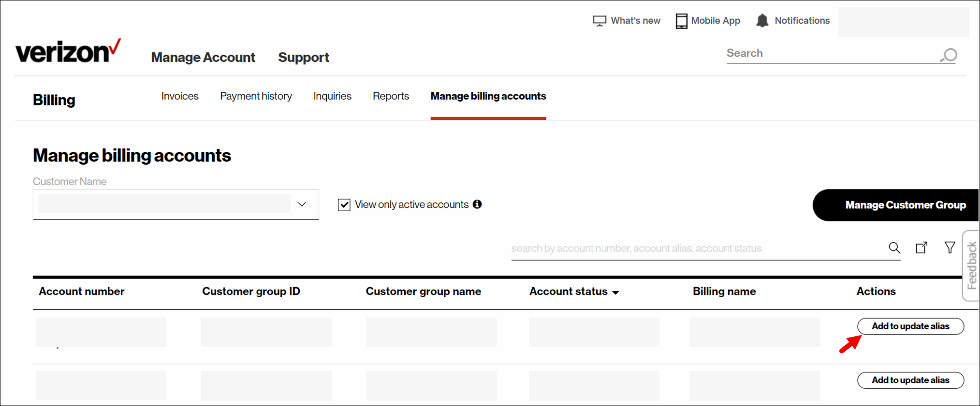Image resolution: width=980 pixels, height=406 pixels.
Task: Click the Manage Customer Group button
Action: pos(896,205)
